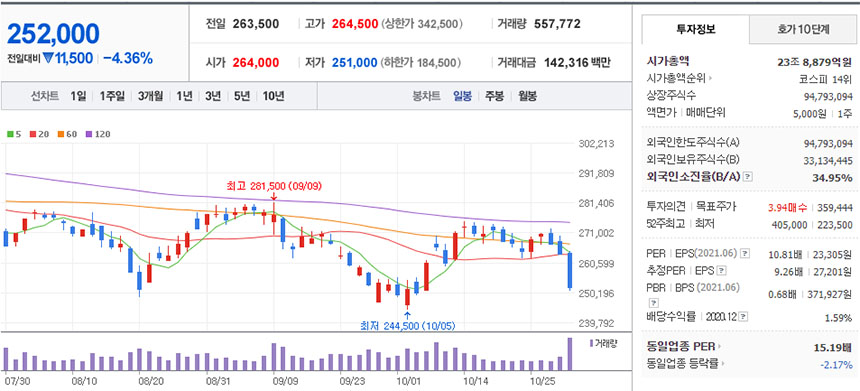
Task: Click the help icon under PBR BPS
Action: (652, 302)
